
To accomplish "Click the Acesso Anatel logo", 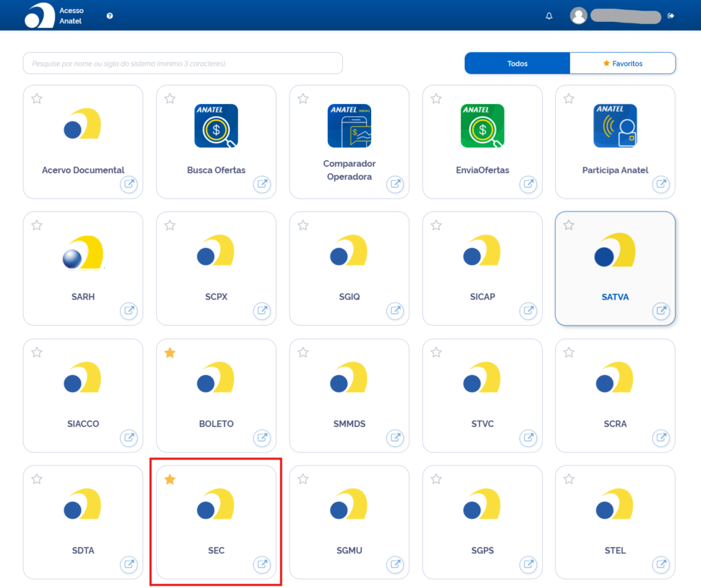I will pos(40,16).
